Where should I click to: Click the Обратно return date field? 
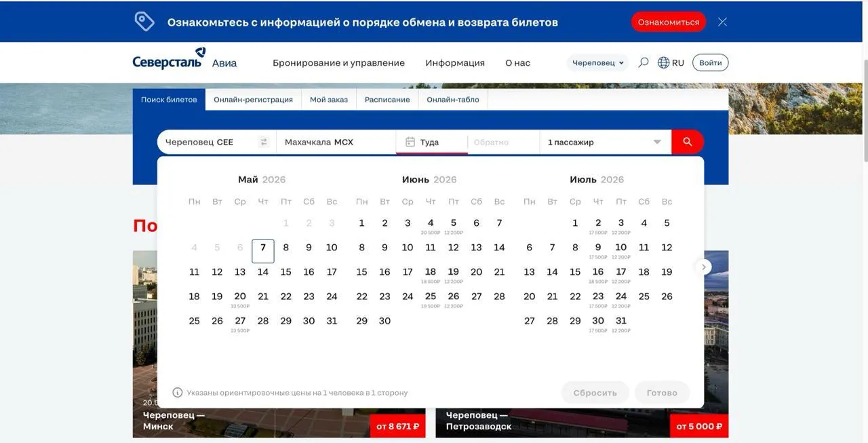503,142
